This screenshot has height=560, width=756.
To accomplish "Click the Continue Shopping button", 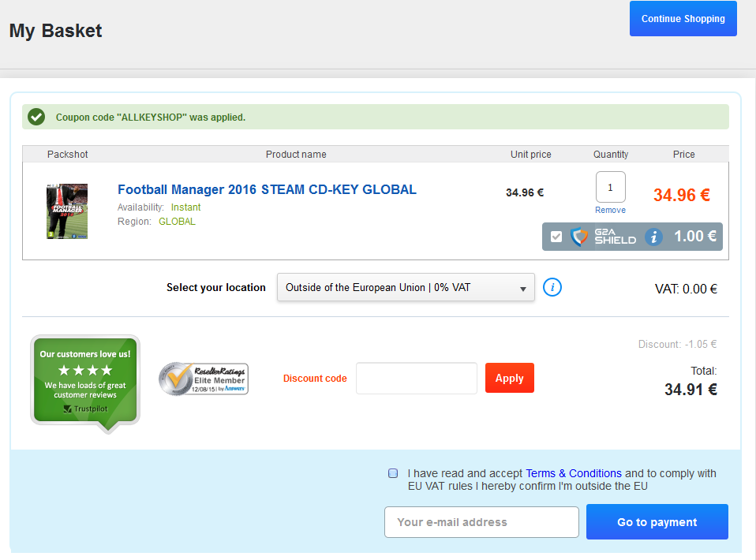I will pos(683,18).
